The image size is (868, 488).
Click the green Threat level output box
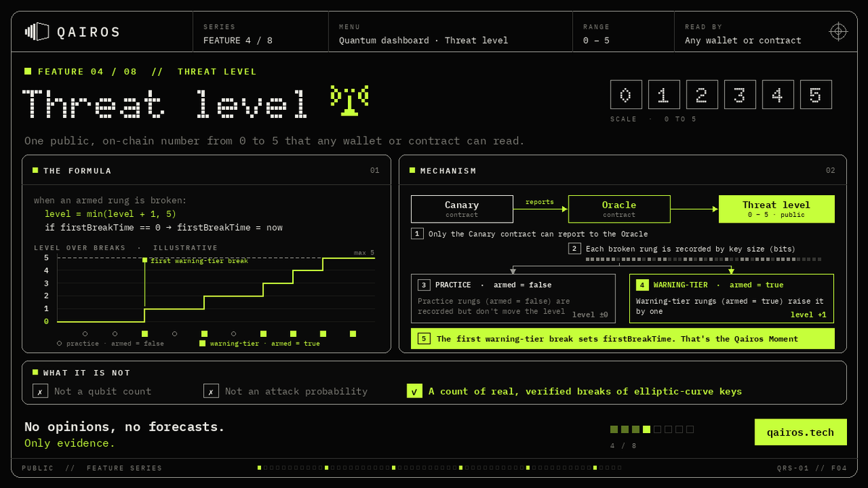776,209
